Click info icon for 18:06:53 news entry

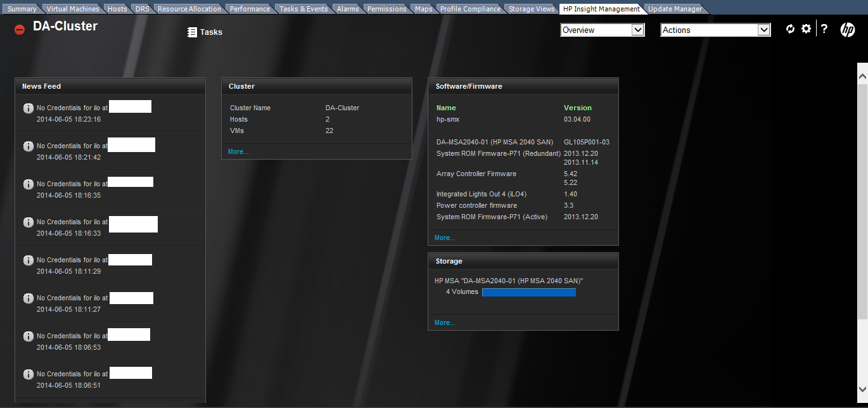click(29, 336)
